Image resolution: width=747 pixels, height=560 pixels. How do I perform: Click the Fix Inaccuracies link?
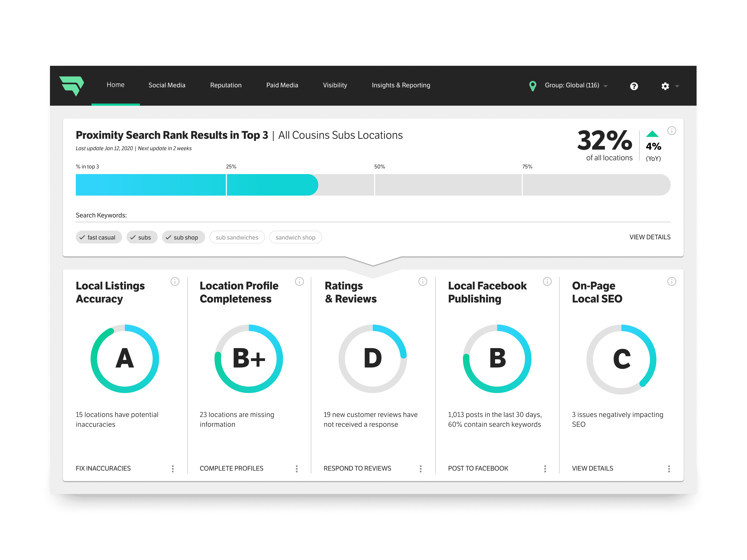103,468
